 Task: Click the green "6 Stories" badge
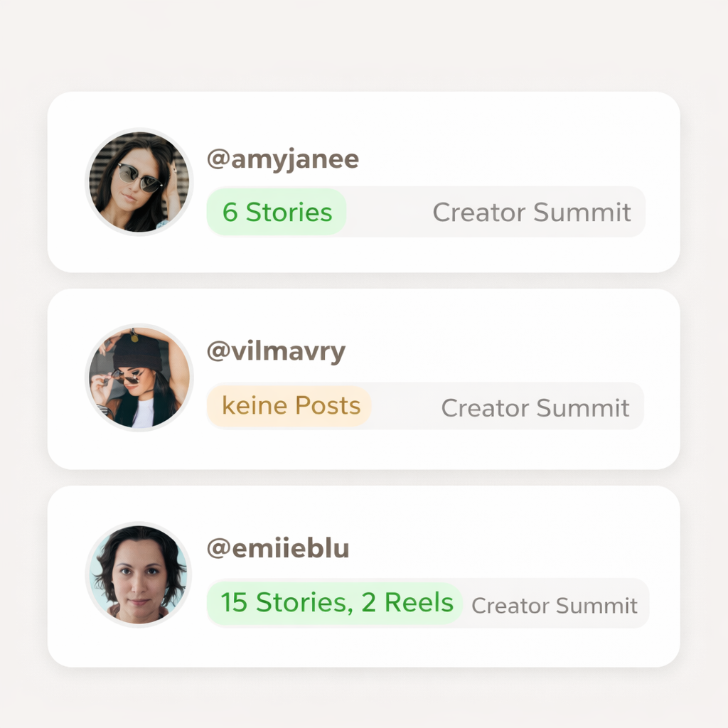277,212
